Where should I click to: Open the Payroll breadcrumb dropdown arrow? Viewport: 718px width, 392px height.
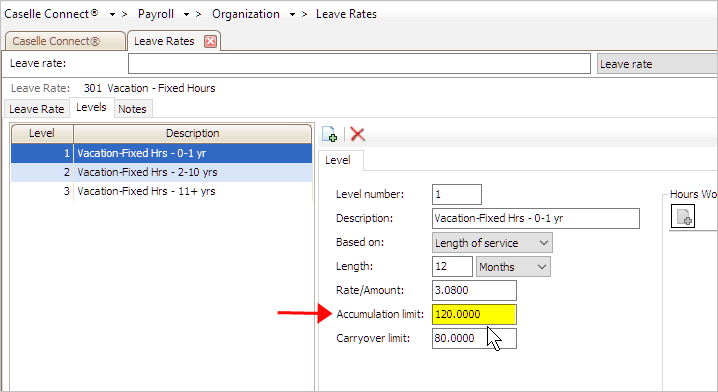(186, 15)
